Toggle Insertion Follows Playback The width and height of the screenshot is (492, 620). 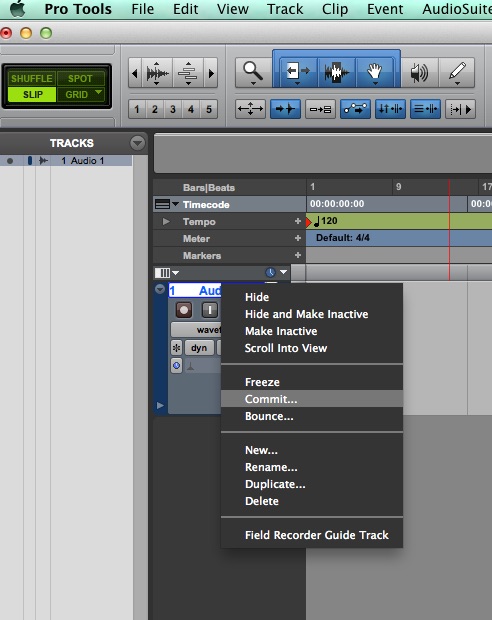pos(460,109)
